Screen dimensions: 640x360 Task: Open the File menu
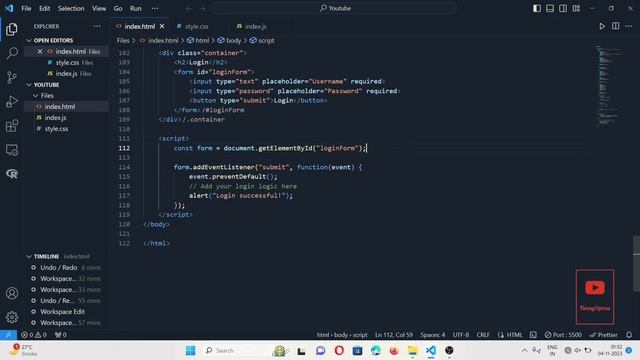click(26, 8)
